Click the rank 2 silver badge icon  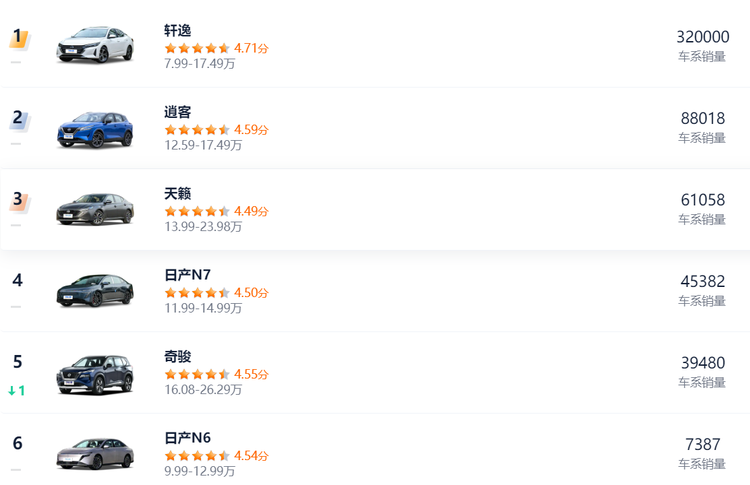[x=18, y=119]
